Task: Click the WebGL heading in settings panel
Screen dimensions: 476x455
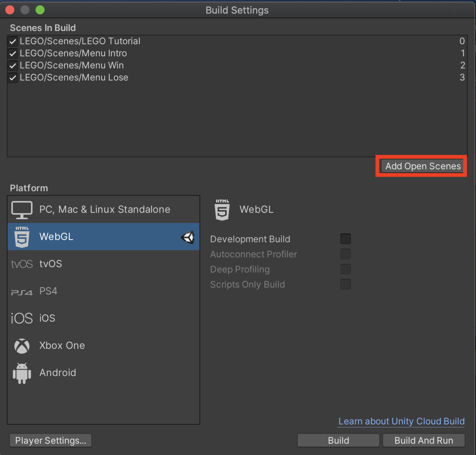Action: coord(256,209)
